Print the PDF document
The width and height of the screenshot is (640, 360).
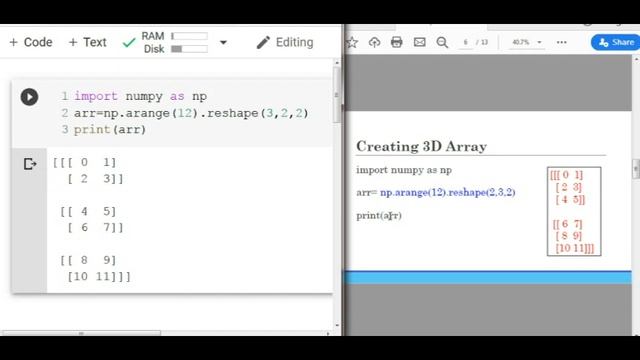pos(396,42)
